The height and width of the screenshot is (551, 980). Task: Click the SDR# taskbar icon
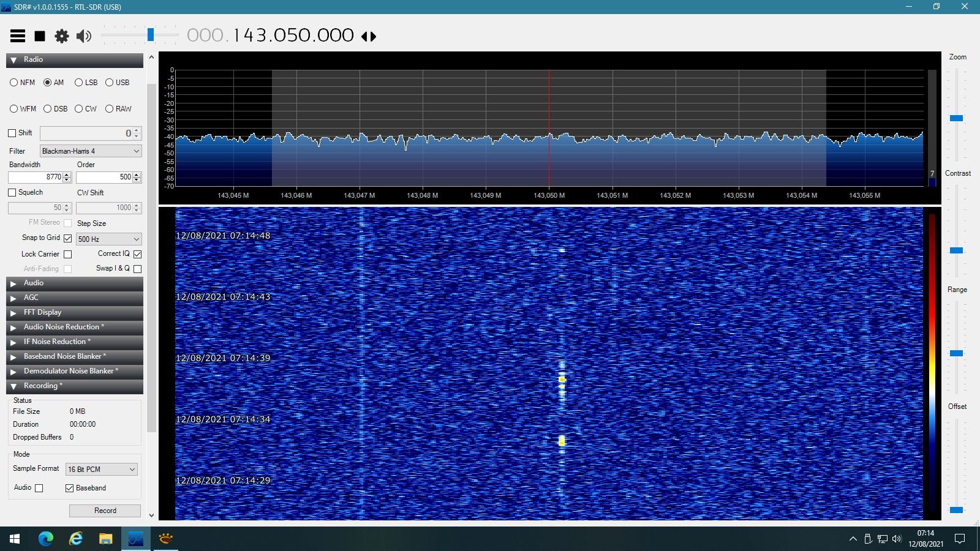click(x=135, y=539)
